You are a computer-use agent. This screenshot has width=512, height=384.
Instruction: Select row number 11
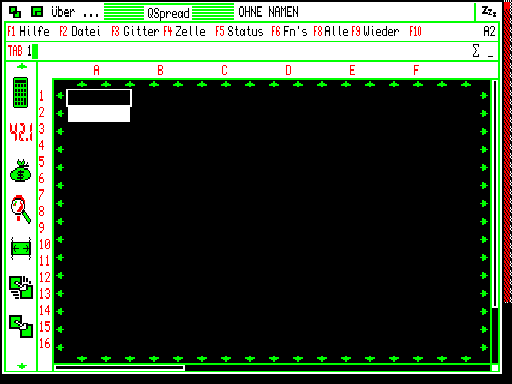(45, 261)
